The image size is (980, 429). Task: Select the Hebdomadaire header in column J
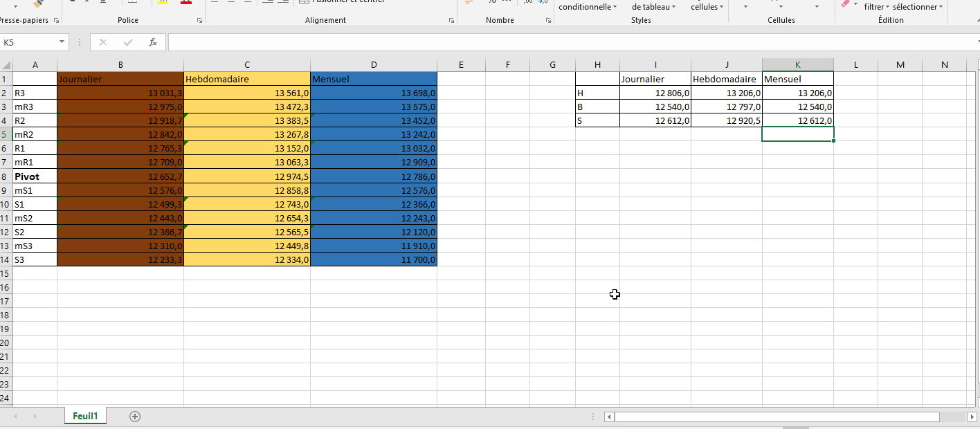tap(727, 79)
